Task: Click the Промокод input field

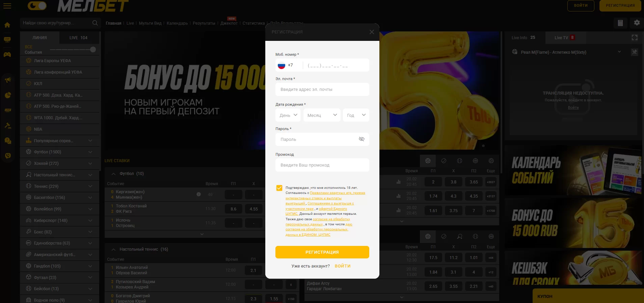Action: click(x=322, y=165)
